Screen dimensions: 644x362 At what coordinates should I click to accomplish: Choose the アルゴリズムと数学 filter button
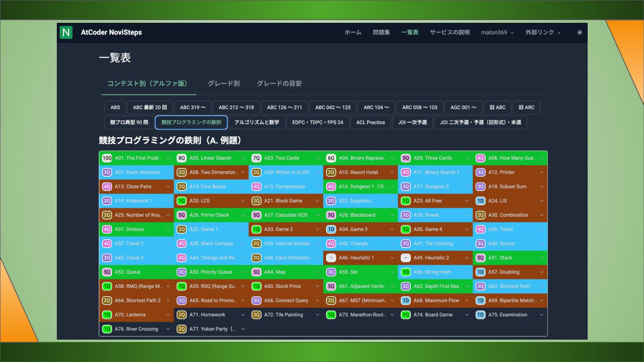point(257,122)
